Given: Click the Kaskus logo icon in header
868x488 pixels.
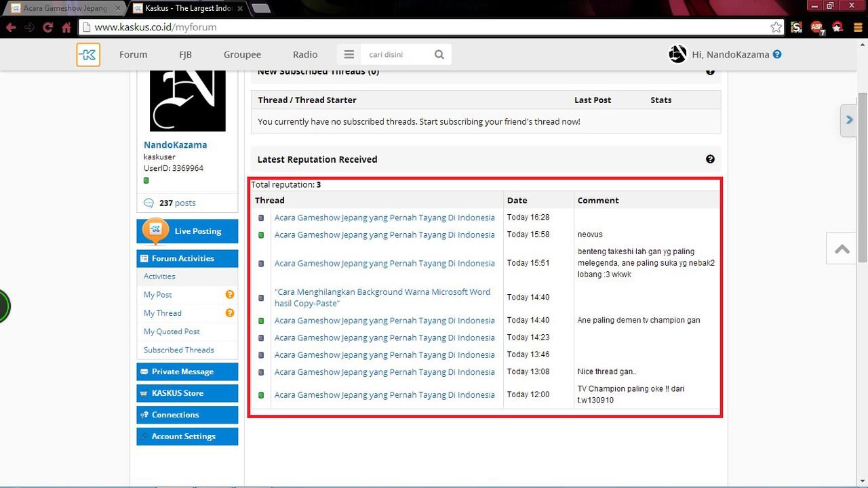Looking at the screenshot, I should tap(88, 55).
